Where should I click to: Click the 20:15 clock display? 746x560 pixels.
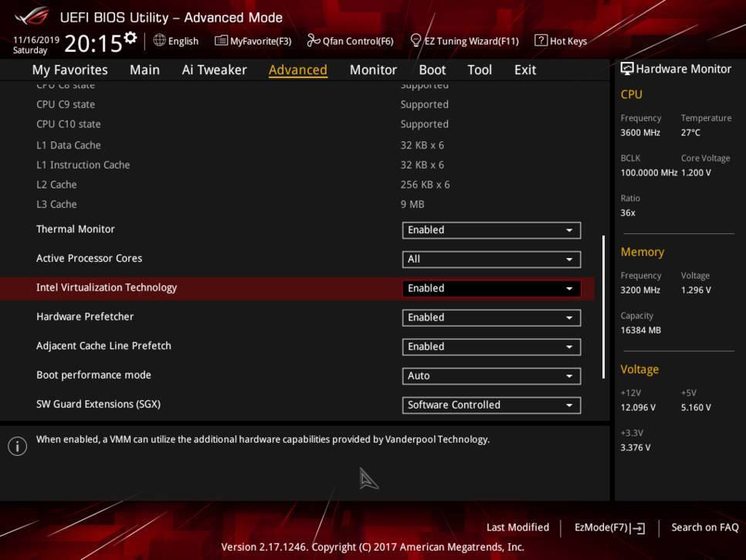93,43
